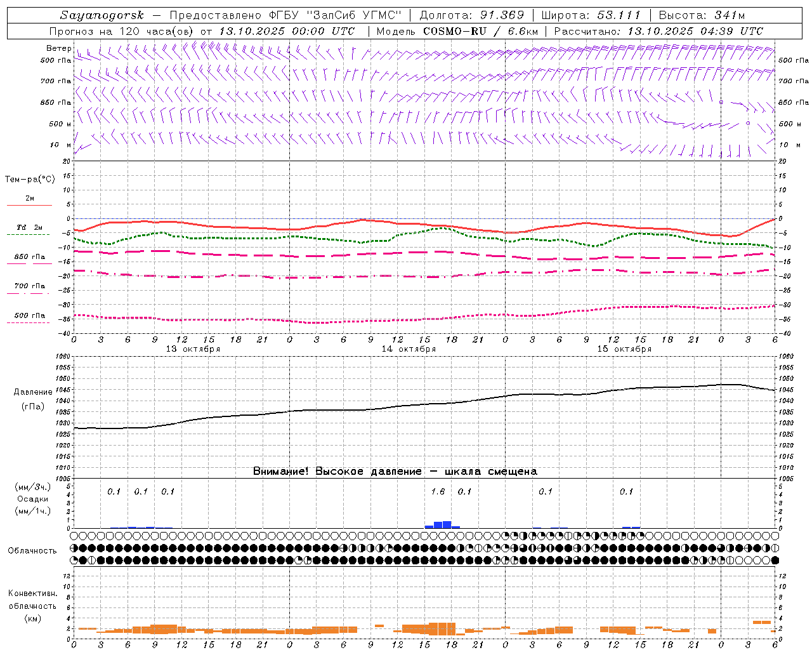
Task: Select the provider text ФГБУ "ЗапСиб УГМС"
Action: click(x=336, y=15)
